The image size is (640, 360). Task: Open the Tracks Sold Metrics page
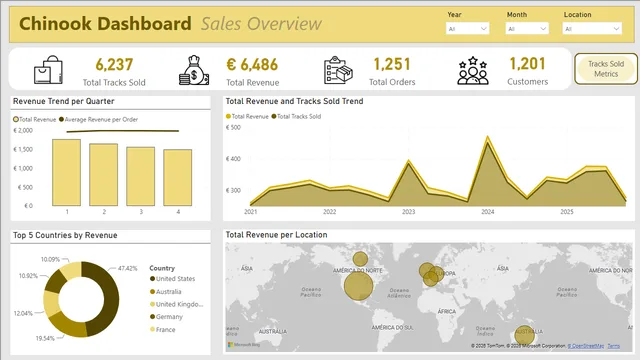(606, 69)
